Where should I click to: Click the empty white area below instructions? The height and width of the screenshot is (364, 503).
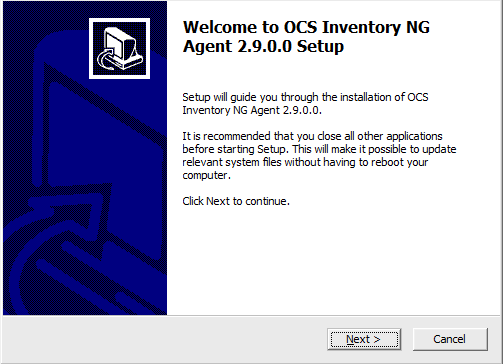(333, 260)
